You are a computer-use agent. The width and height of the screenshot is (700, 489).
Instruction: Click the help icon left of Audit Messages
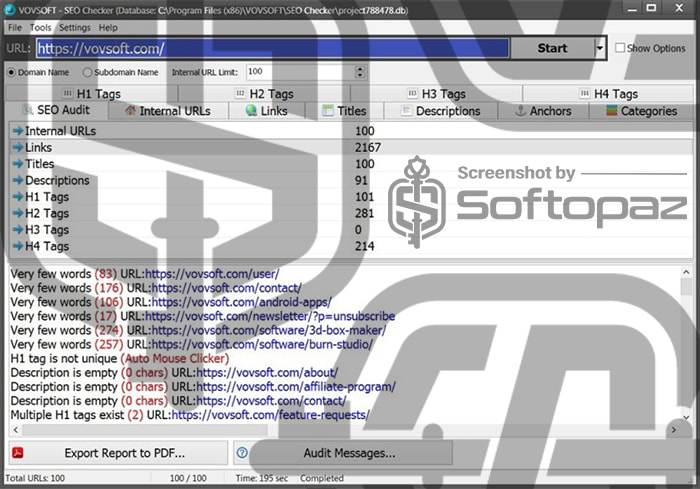coord(242,453)
